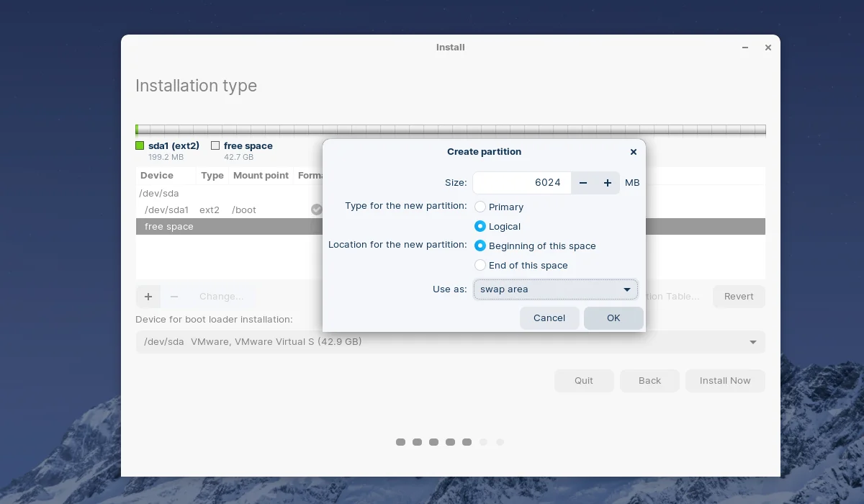Click the format checkmark for /dev/sda1
This screenshot has height=504, width=864.
pyautogui.click(x=316, y=210)
